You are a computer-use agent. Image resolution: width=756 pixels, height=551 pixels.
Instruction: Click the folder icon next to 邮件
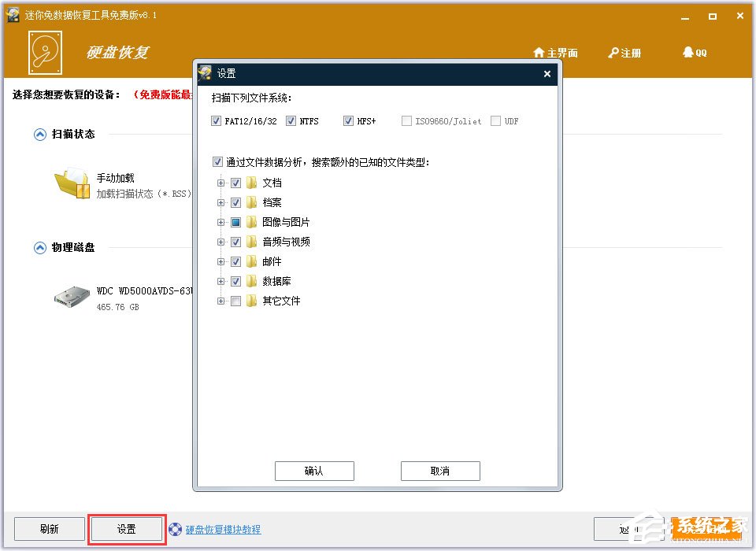(250, 261)
